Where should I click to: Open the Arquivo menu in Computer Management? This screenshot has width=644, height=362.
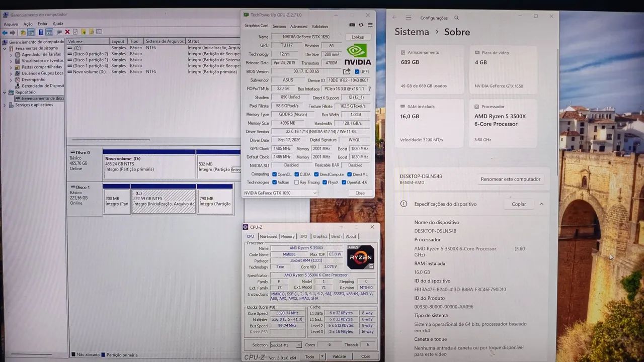pos(11,24)
